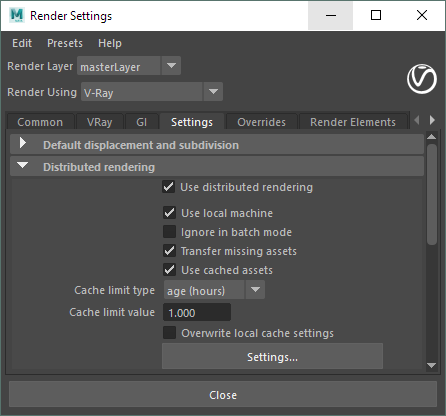Disable Transfer missing assets option
The image size is (446, 416).
[169, 251]
